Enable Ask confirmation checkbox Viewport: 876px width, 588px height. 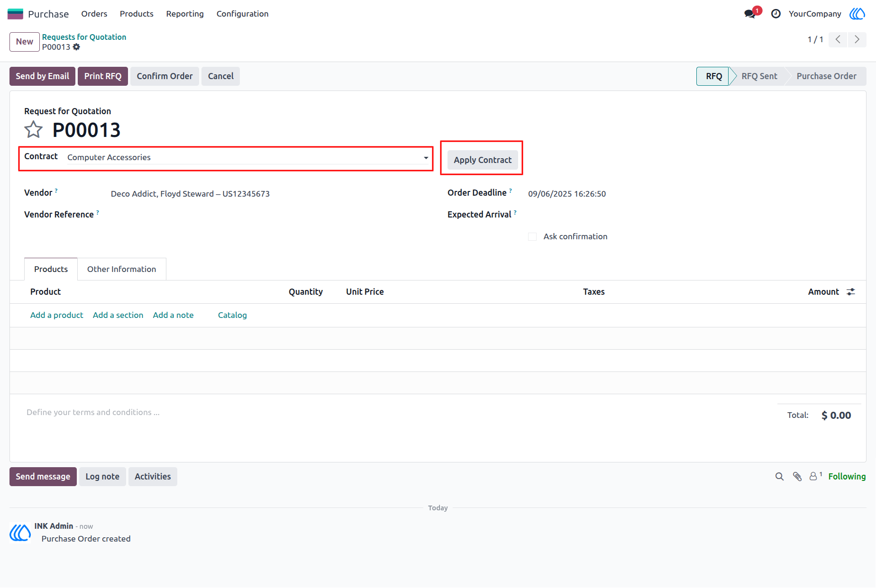point(532,236)
